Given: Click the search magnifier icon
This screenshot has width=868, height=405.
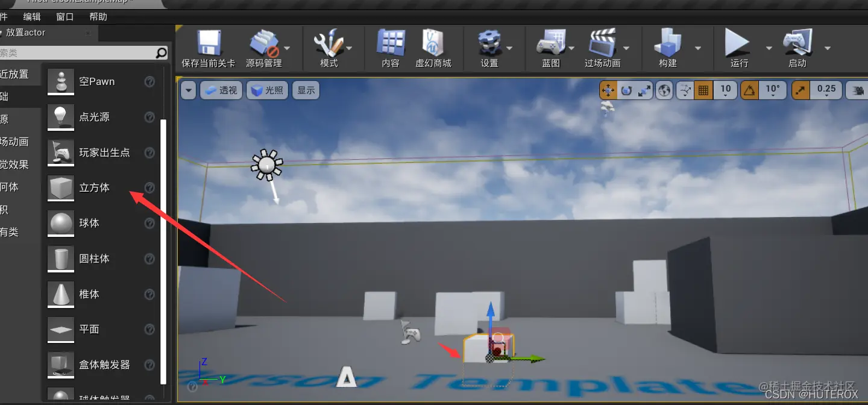Looking at the screenshot, I should (x=162, y=53).
